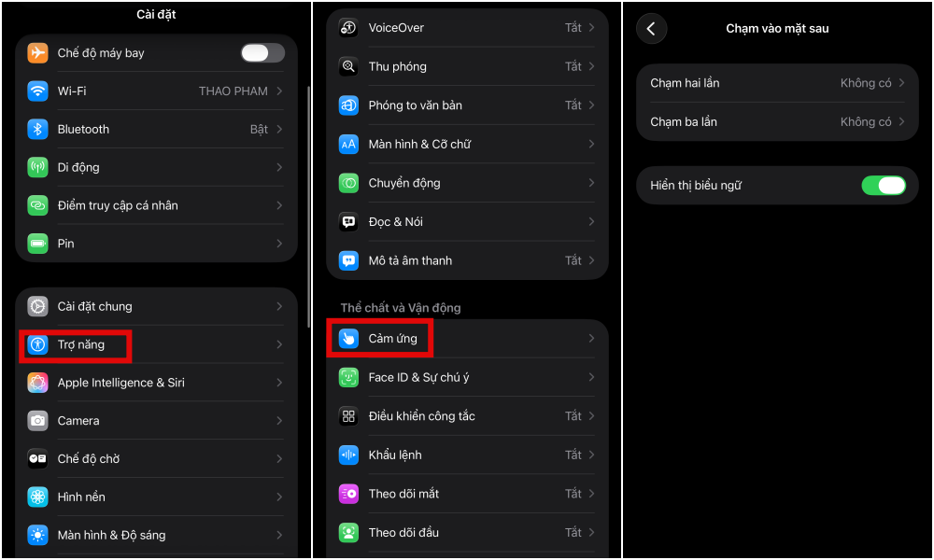This screenshot has height=560, width=934.
Task: Tap the Wi-Fi icon
Action: tap(37, 91)
